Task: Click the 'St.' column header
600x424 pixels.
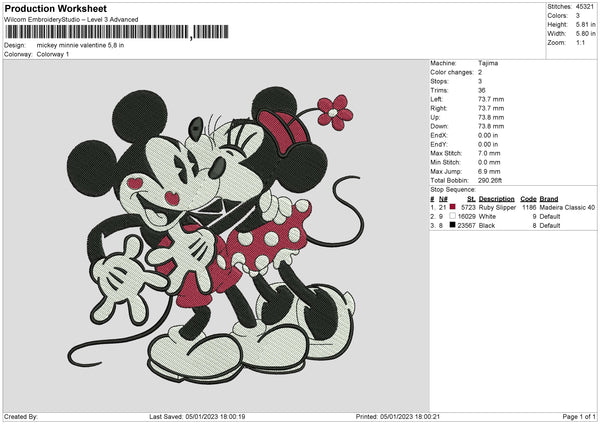Action: coord(471,199)
